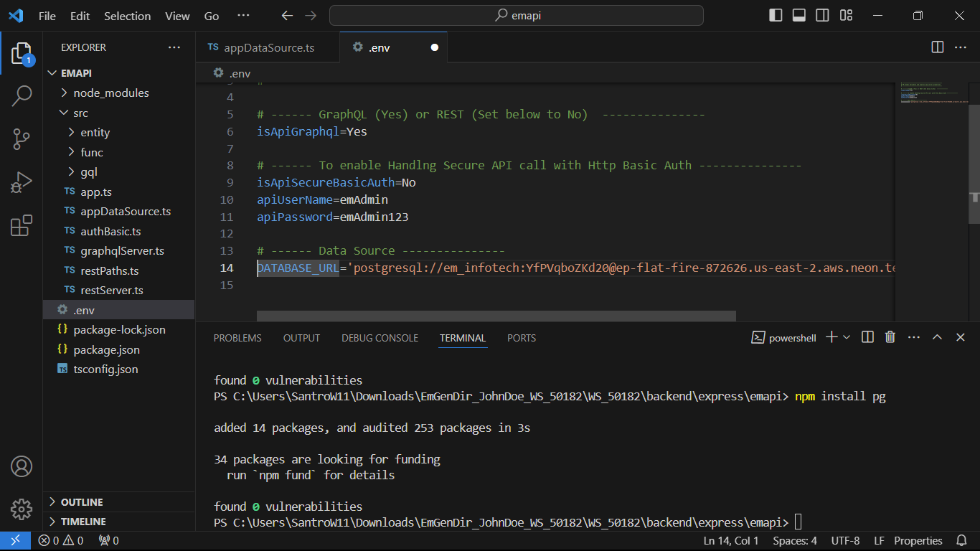
Task: Open notifications bell in status bar
Action: point(961,541)
